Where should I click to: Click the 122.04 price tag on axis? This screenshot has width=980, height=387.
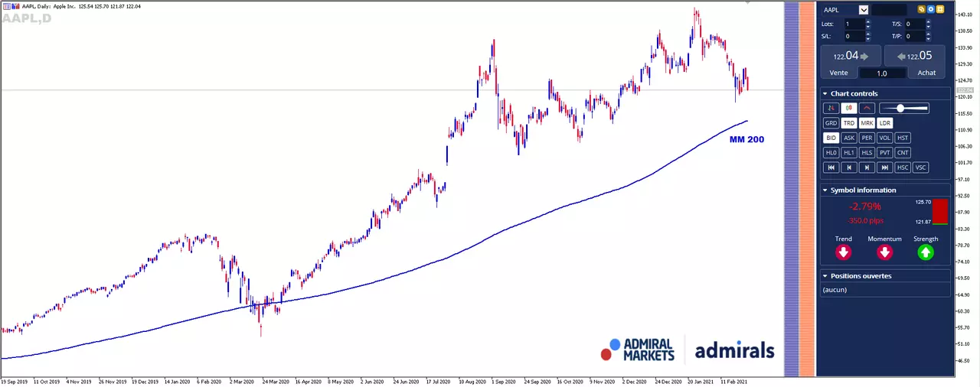[x=964, y=90]
